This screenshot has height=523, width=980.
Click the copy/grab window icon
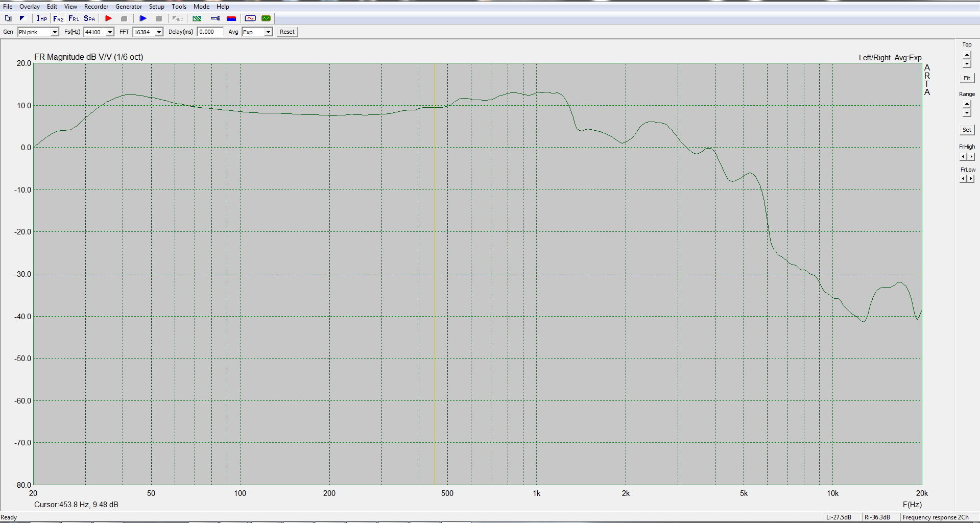[x=22, y=18]
